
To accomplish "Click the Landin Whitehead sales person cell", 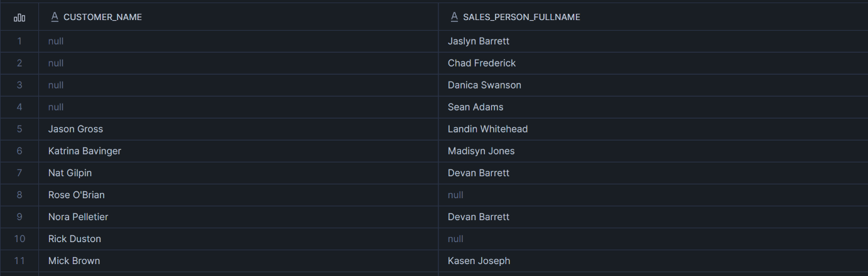I will tap(487, 129).
